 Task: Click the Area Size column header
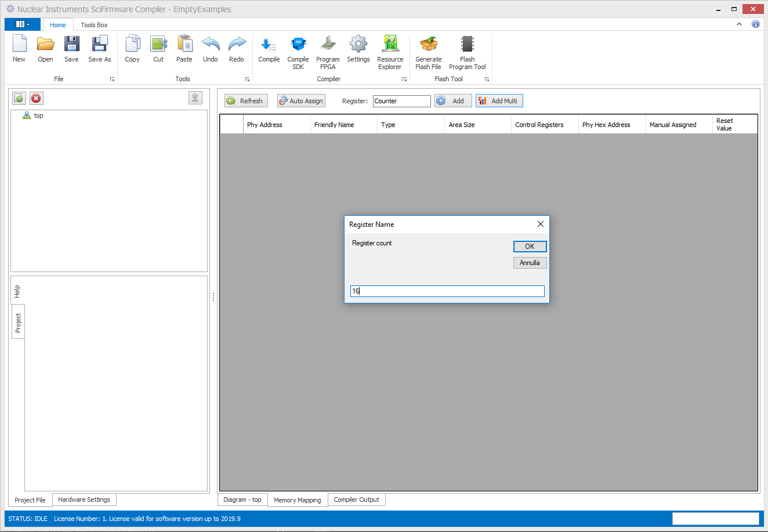point(478,125)
